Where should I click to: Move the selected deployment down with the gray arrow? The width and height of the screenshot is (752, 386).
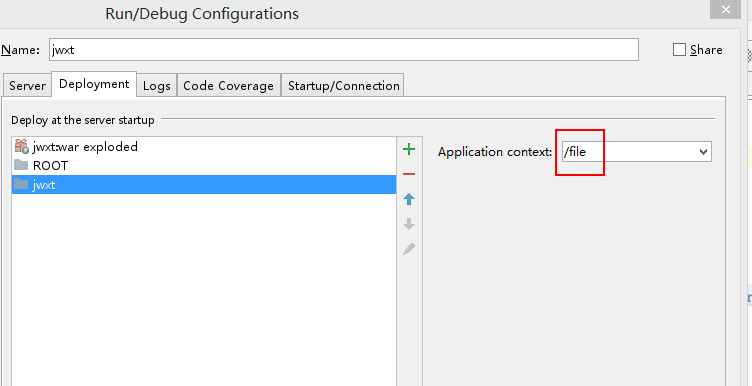coord(409,224)
